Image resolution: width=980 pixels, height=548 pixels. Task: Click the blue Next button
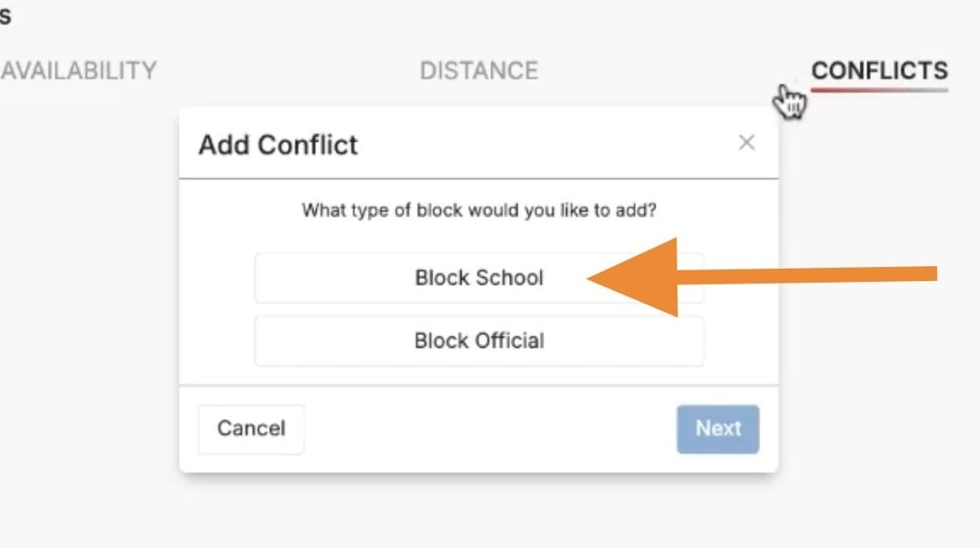pos(717,429)
